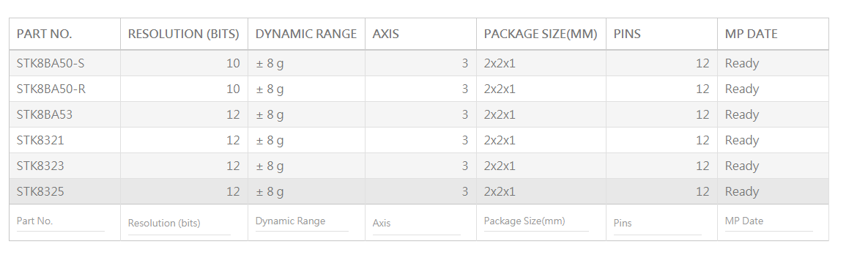
Task: Click the Dynamic Range filter input
Action: click(x=302, y=221)
